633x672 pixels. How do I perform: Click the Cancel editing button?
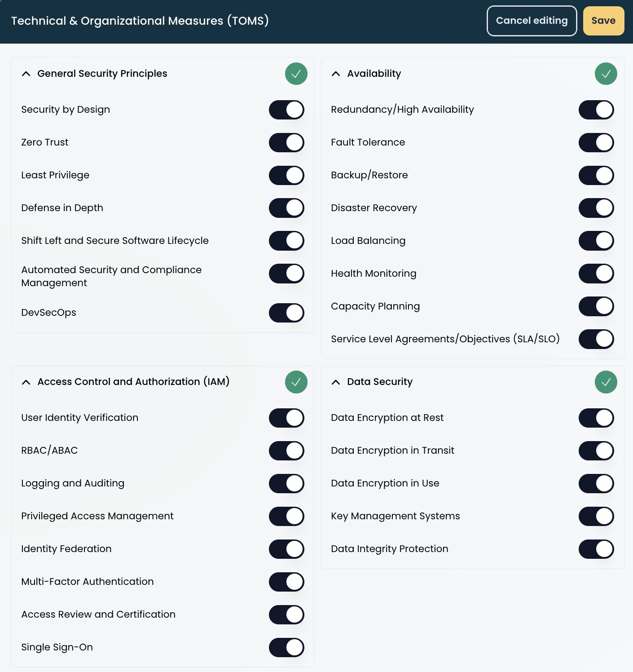532,21
